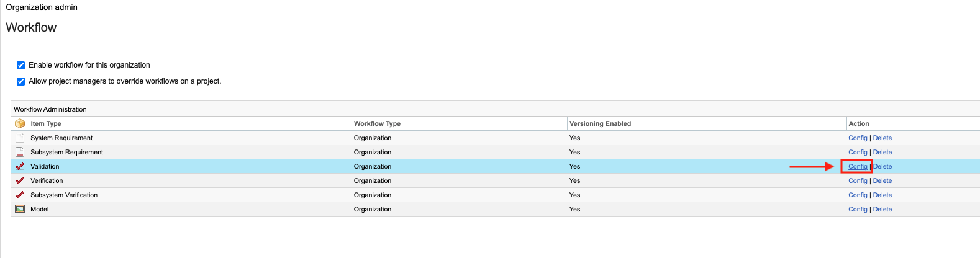Click the package icon in table header

click(20, 123)
